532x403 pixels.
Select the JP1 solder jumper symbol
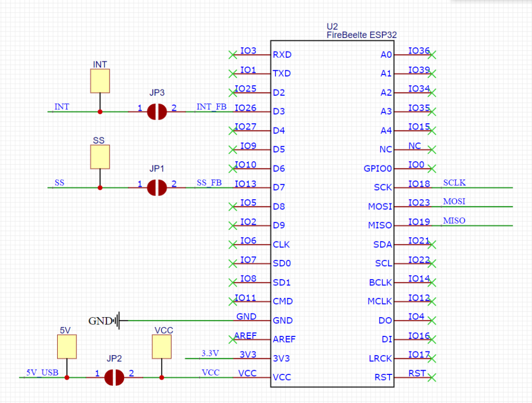click(157, 188)
